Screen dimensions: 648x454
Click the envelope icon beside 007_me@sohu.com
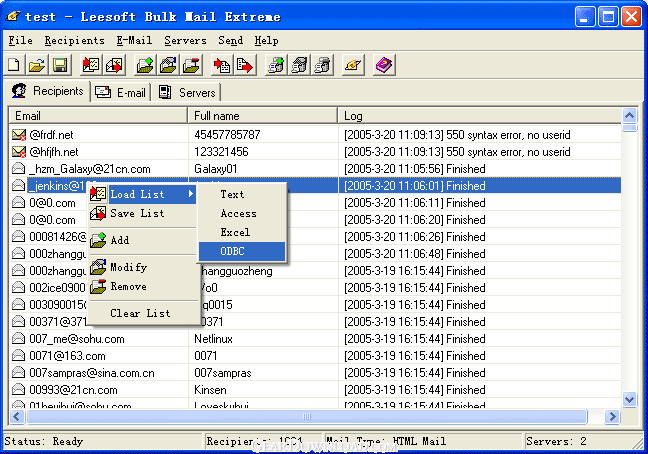coord(18,339)
